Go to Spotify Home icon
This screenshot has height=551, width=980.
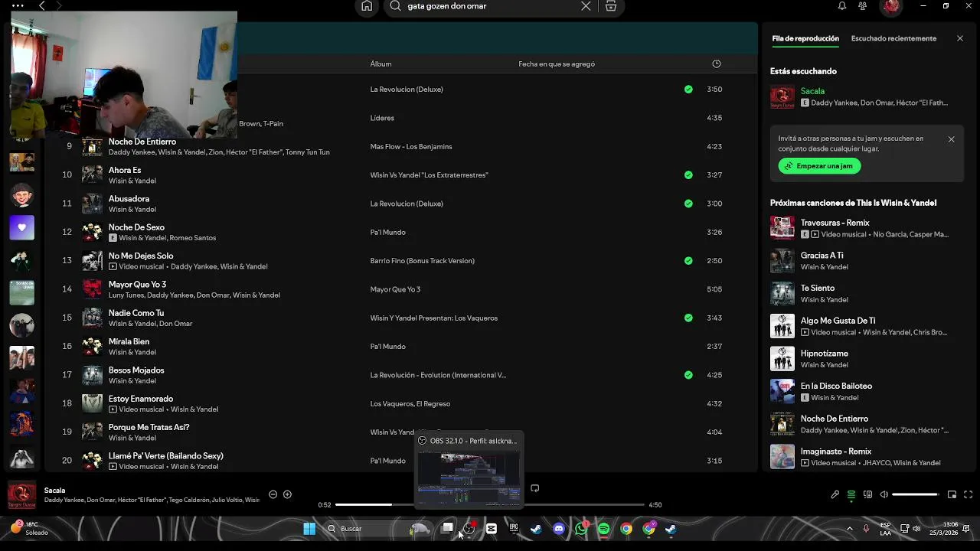tap(367, 6)
